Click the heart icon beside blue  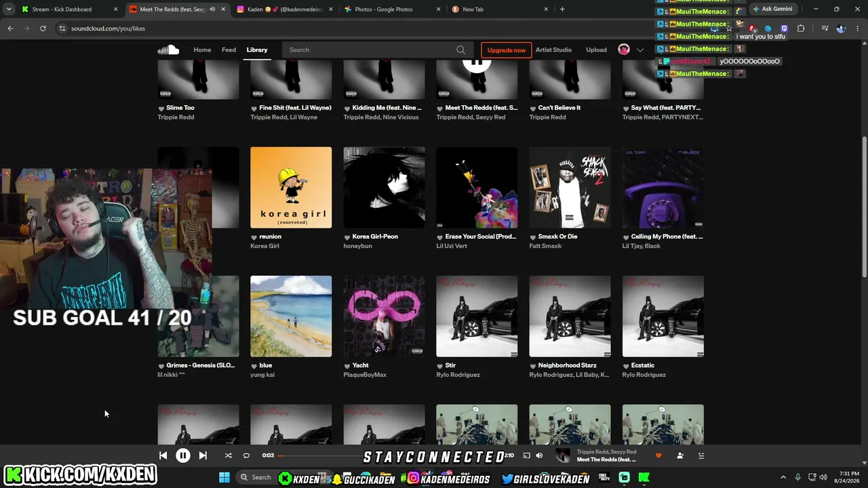(254, 366)
